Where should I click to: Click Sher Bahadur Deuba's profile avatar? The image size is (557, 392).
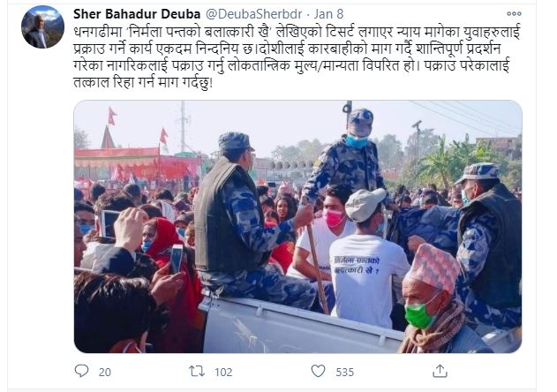click(43, 27)
